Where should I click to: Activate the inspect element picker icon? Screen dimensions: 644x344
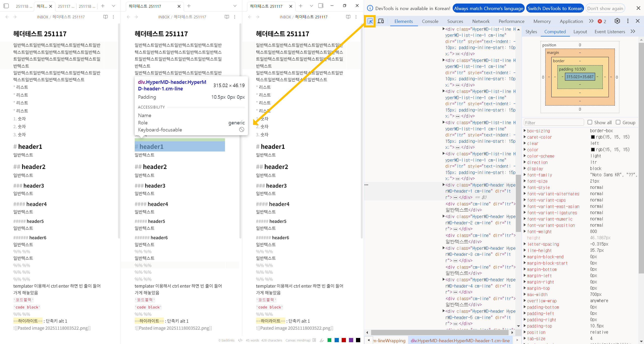coord(370,21)
